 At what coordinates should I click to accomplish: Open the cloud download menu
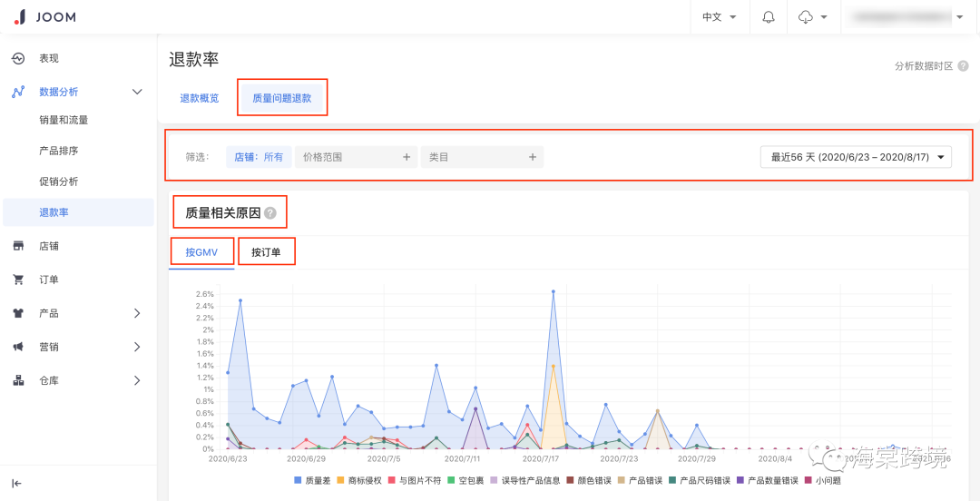pyautogui.click(x=813, y=17)
